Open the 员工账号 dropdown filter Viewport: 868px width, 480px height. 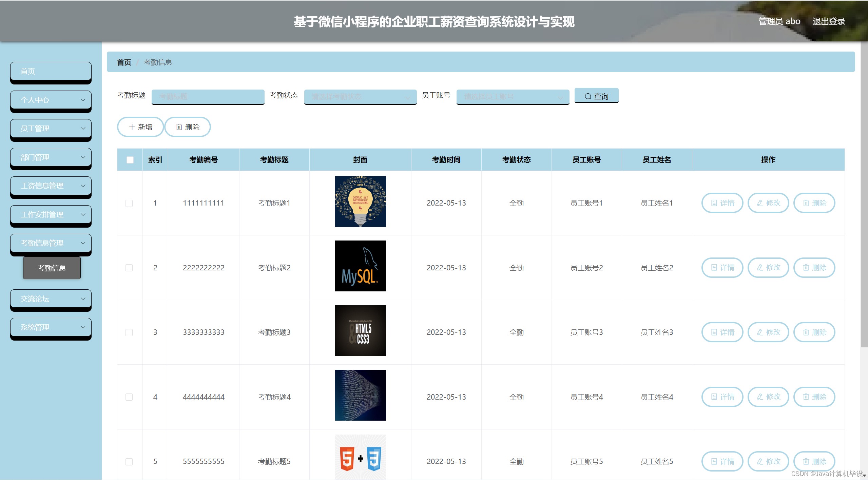513,97
